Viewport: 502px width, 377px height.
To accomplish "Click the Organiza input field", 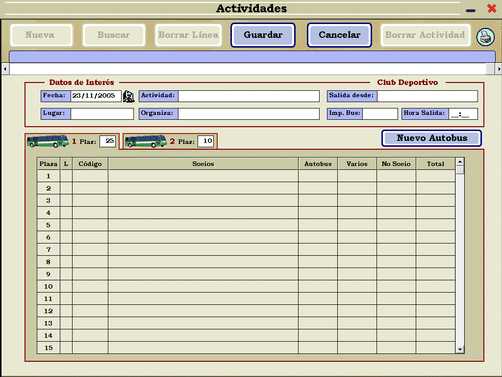I will coord(249,114).
